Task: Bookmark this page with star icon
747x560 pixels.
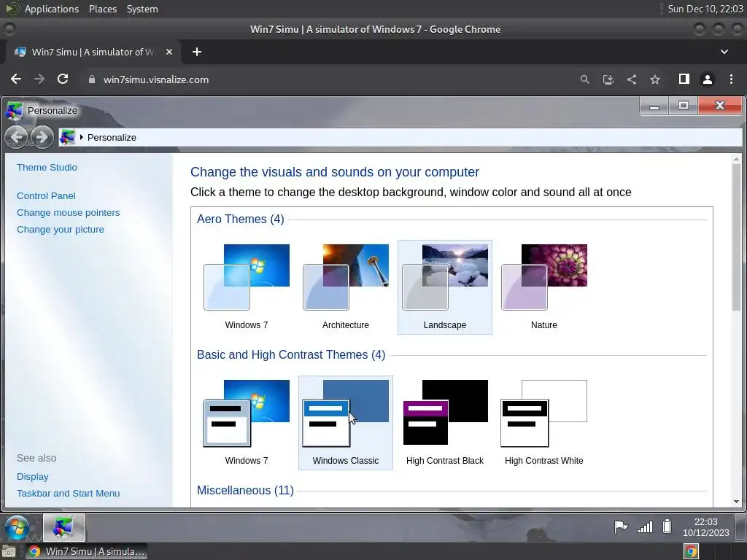Action: point(655,79)
